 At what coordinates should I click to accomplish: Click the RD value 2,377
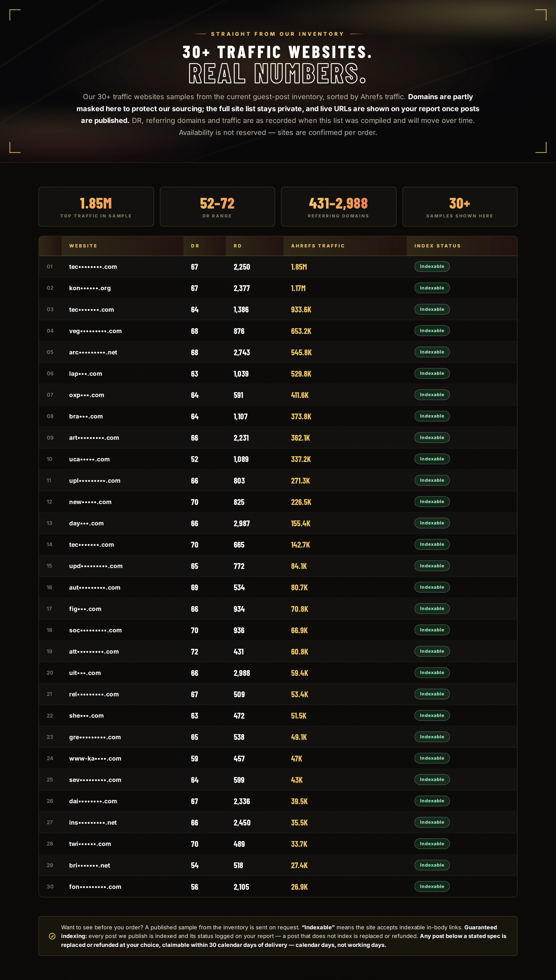(242, 288)
